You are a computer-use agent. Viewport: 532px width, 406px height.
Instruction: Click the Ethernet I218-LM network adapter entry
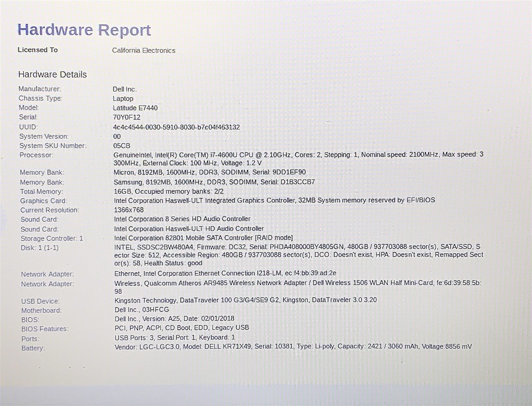click(x=225, y=273)
